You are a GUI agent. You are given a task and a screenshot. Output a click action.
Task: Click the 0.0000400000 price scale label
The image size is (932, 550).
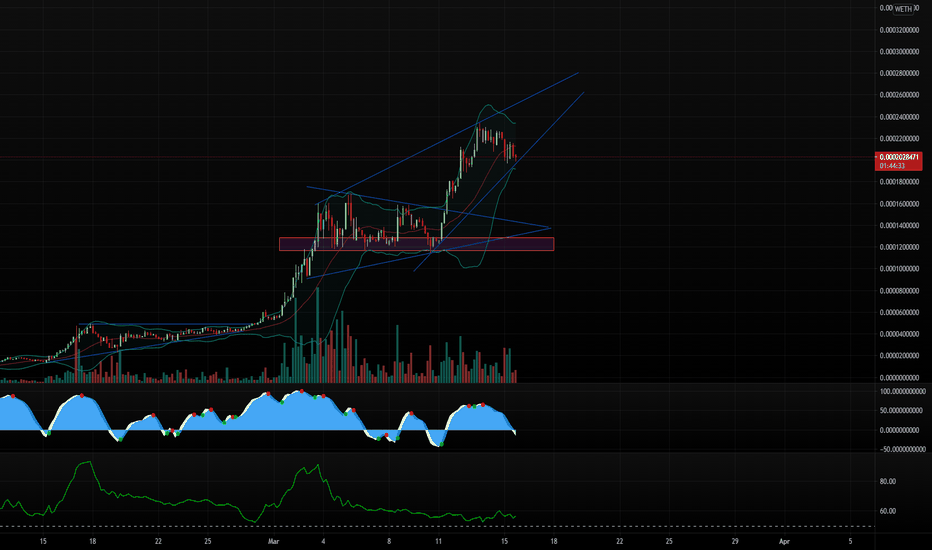tap(899, 334)
